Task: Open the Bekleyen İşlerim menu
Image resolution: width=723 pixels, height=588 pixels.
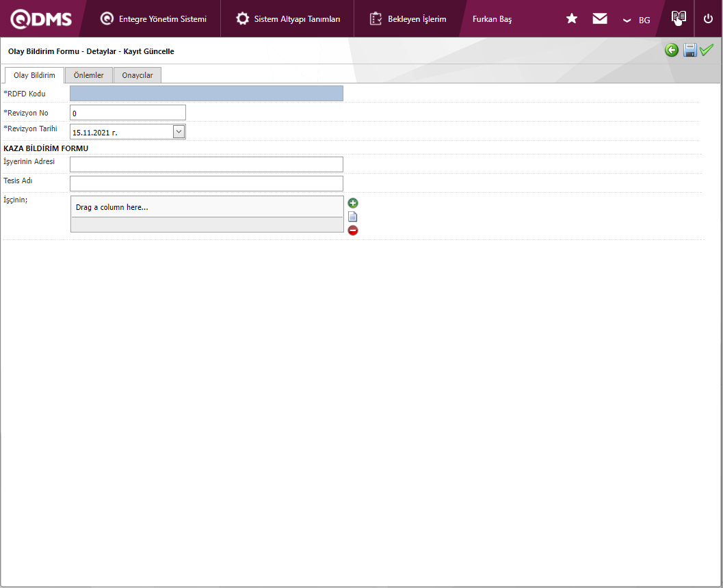Action: pos(408,19)
